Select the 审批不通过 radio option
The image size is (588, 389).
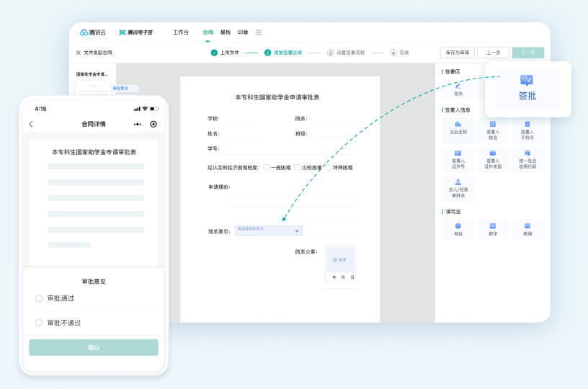point(39,323)
